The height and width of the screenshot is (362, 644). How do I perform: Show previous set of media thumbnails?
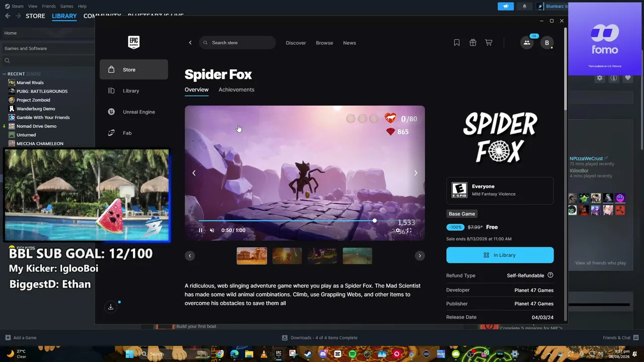click(x=190, y=255)
